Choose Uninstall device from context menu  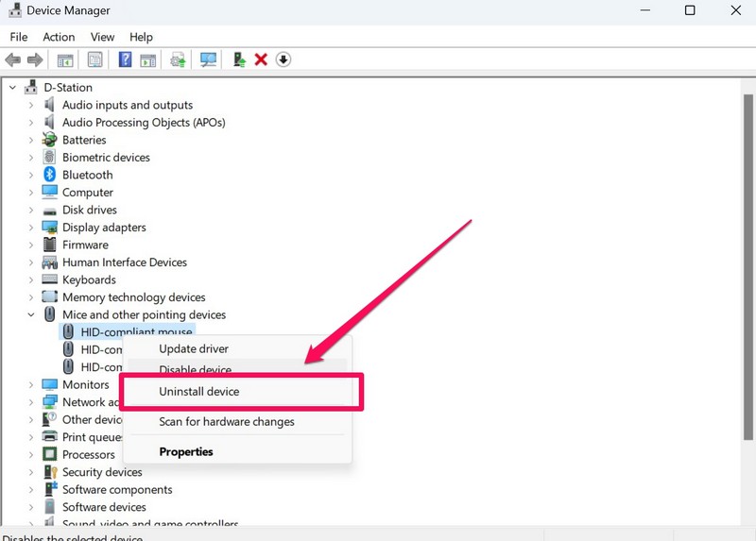click(x=199, y=391)
